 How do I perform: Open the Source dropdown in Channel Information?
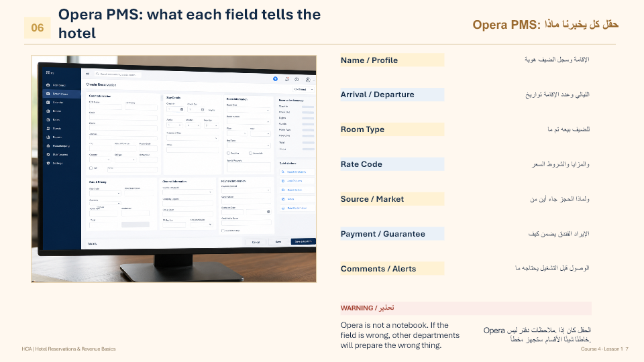[x=187, y=192]
